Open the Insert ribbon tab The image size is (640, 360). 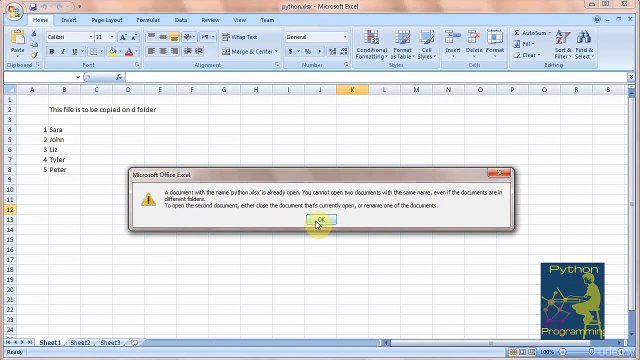[69, 20]
